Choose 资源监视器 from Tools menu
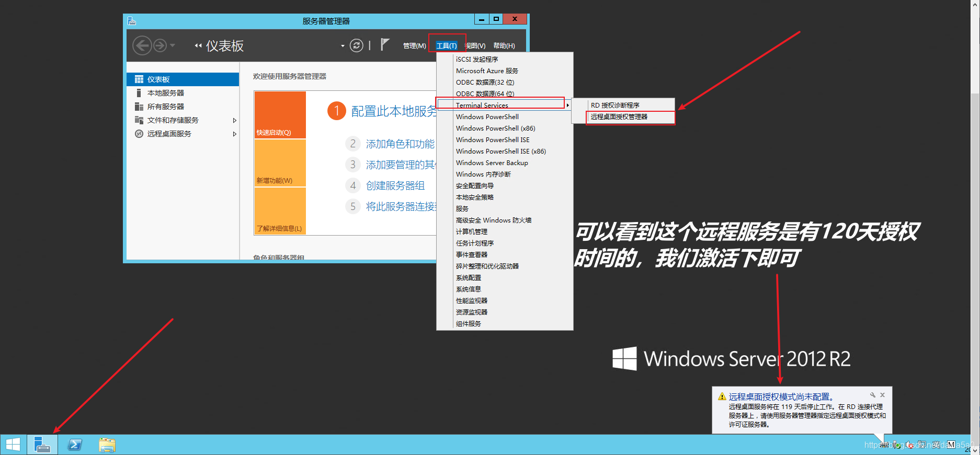This screenshot has height=455, width=980. pos(505,312)
